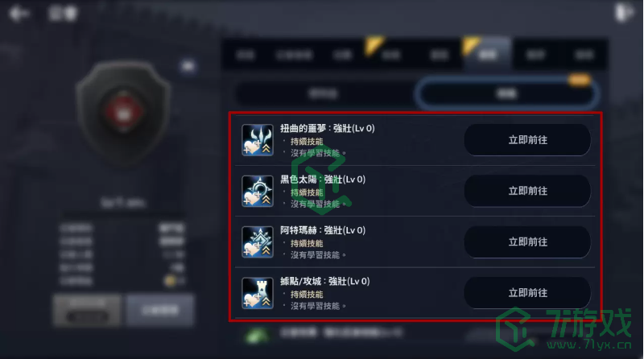
Task: Open the last tab in top row
Action: [584, 54]
